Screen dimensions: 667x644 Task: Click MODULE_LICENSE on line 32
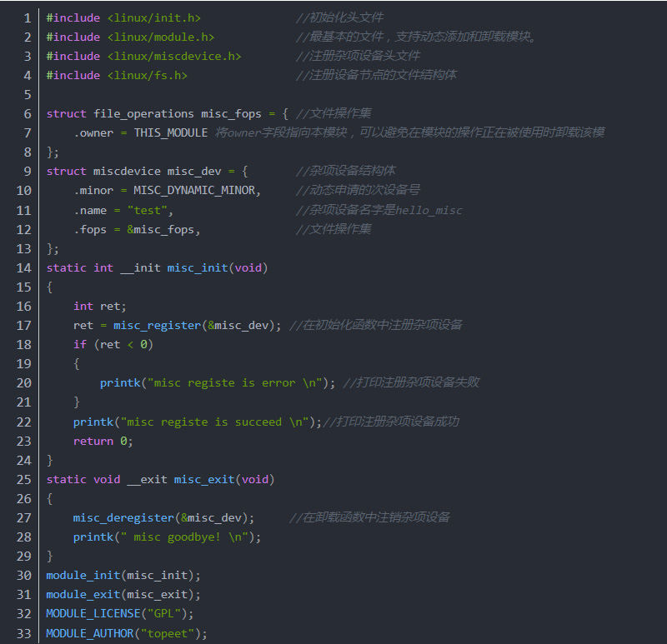[93, 613]
